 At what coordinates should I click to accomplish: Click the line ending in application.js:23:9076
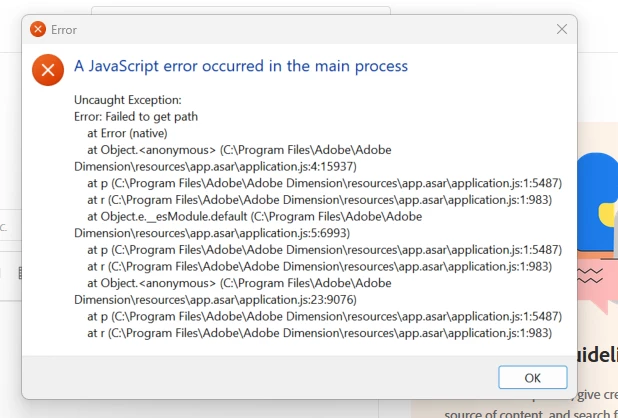coord(215,300)
